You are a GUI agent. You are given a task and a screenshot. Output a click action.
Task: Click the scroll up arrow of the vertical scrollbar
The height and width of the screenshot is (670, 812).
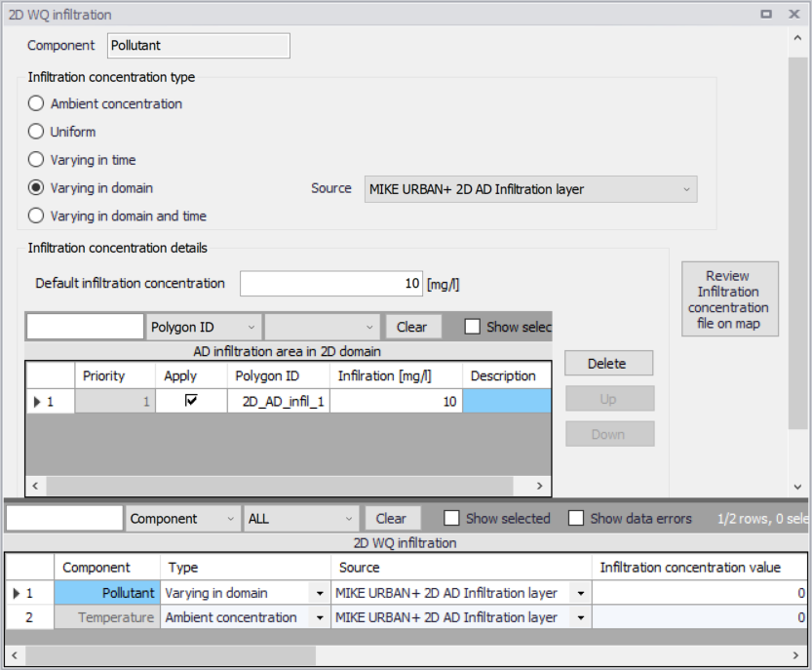point(797,38)
